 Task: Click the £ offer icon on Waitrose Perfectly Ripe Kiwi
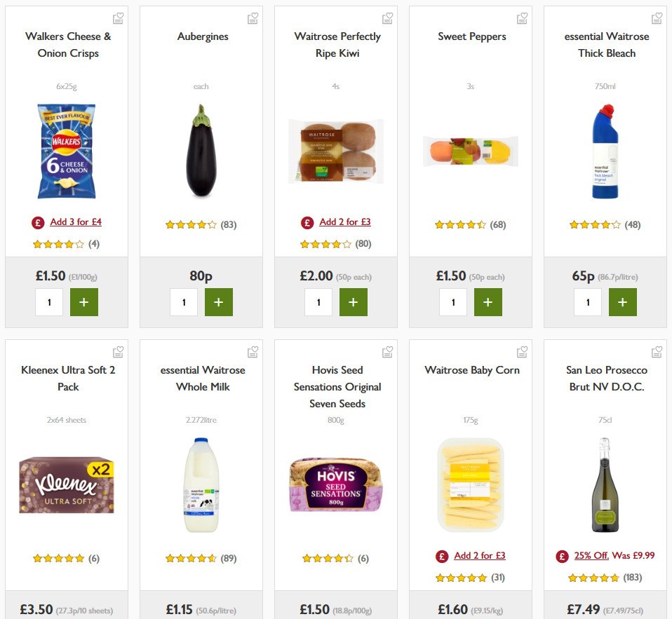click(307, 222)
